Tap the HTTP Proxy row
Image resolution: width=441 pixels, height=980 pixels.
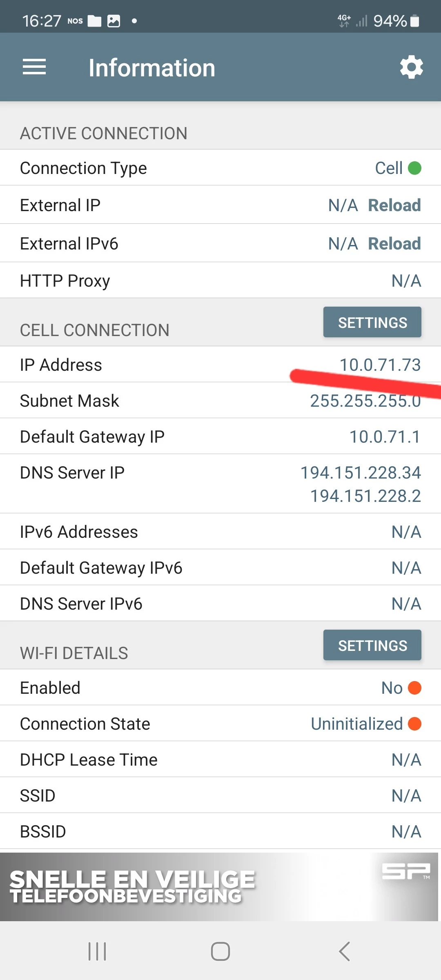coord(220,281)
